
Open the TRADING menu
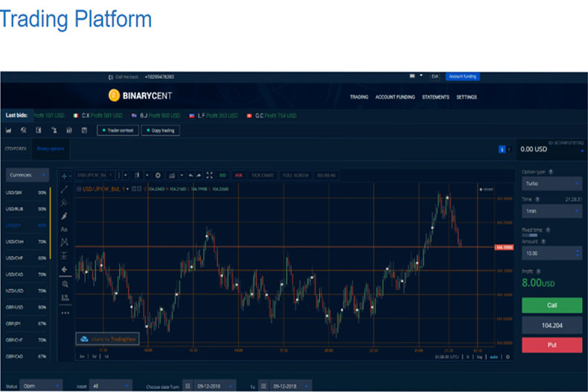coord(359,97)
